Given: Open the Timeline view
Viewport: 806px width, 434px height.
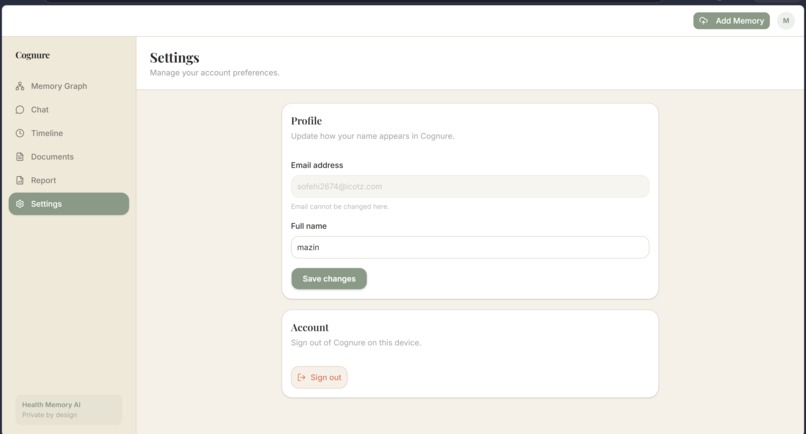Looking at the screenshot, I should pos(69,133).
